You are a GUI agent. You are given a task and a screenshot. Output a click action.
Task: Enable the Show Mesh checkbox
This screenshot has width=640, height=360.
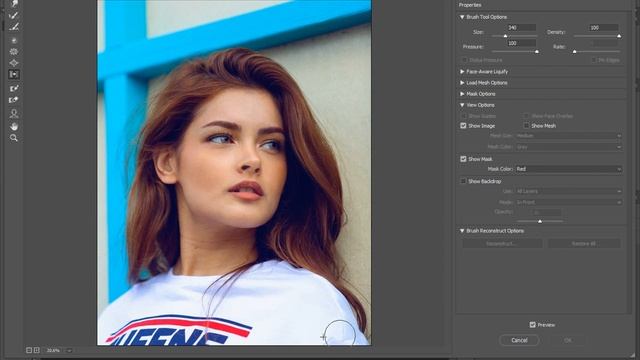(526, 126)
